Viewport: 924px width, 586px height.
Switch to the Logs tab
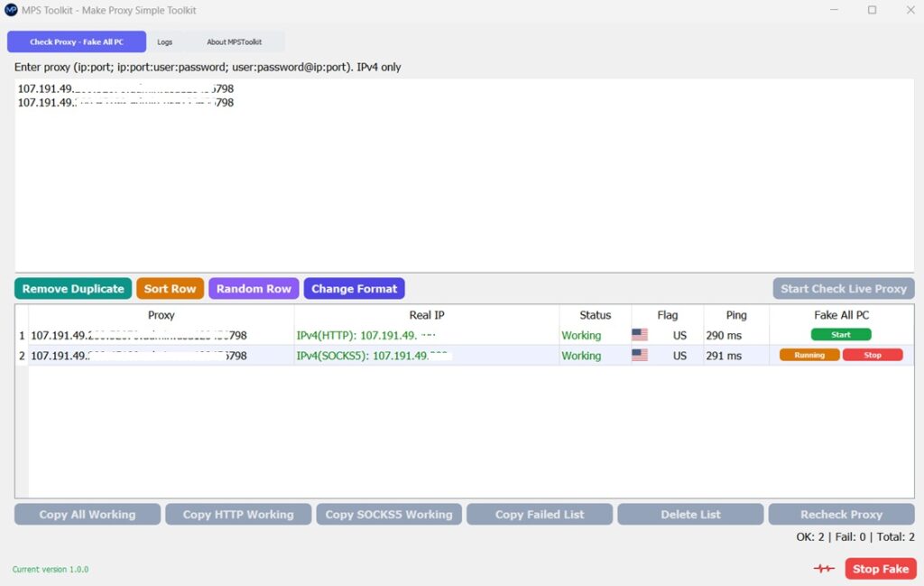[165, 42]
